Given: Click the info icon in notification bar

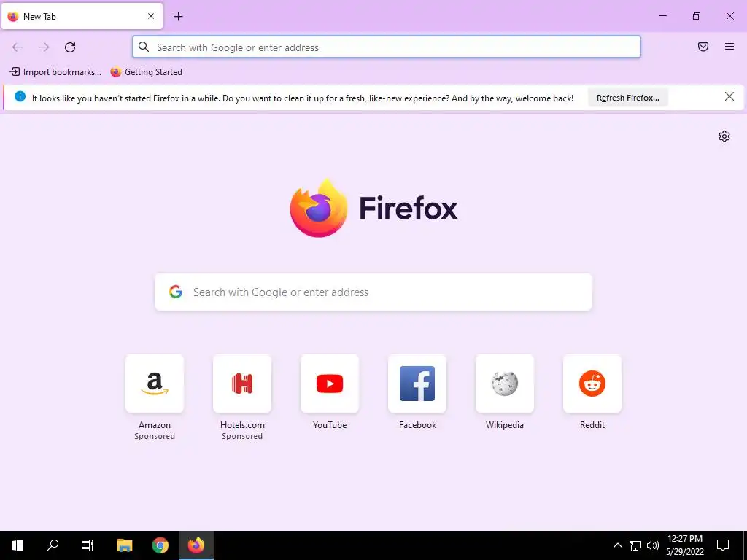Looking at the screenshot, I should [20, 97].
